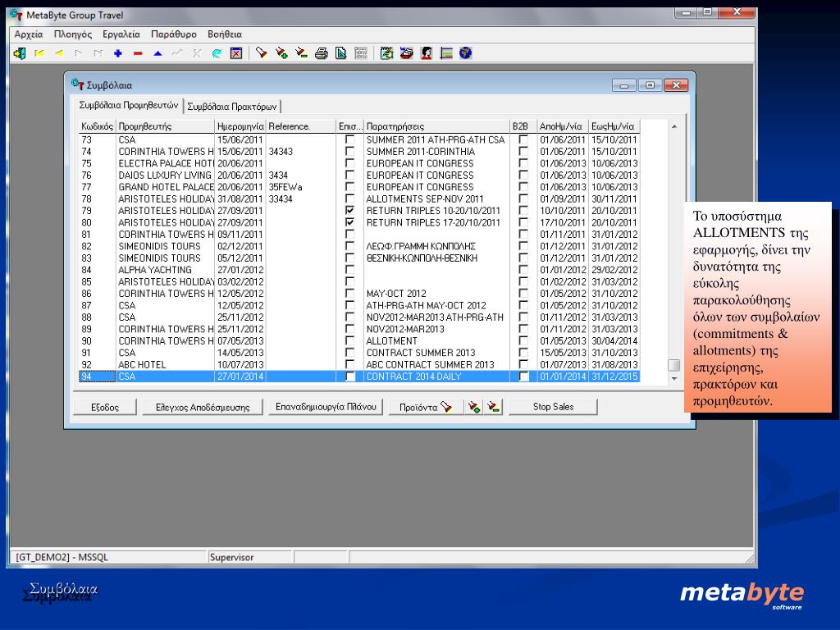Screen dimensions: 840x630
Task: Click the exit door icon in main toolbar
Action: (20, 53)
